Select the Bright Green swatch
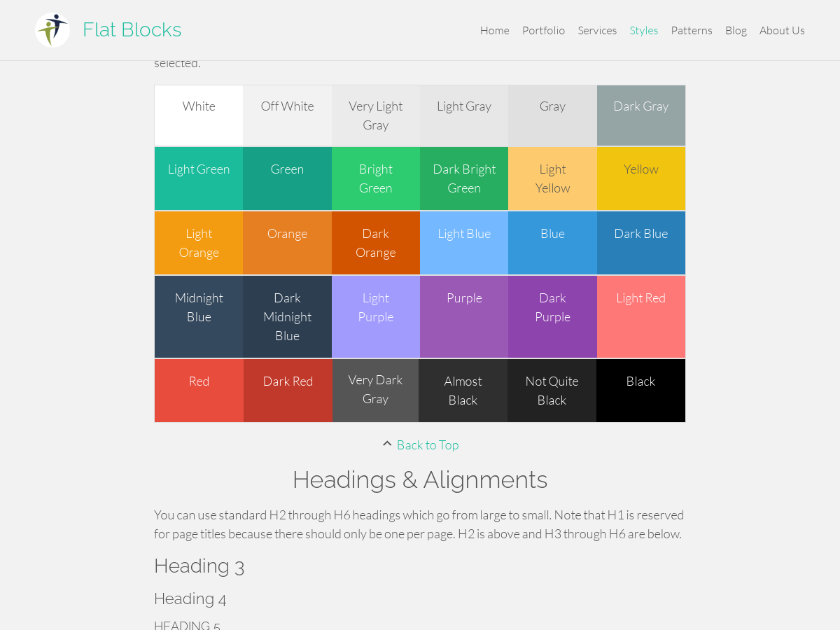Screen dimensions: 840x630 coord(376,178)
